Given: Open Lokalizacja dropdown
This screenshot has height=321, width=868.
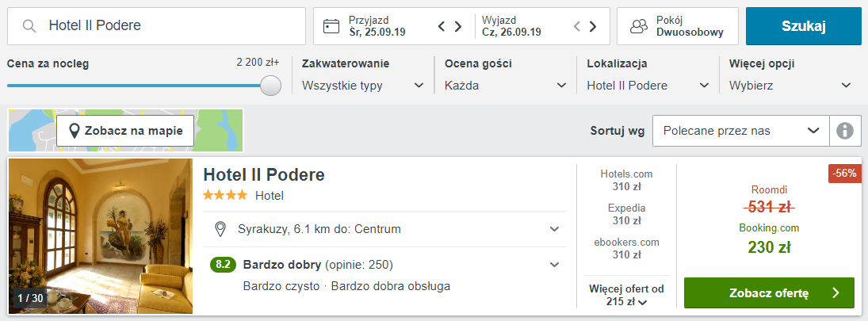Looking at the screenshot, I should [648, 86].
